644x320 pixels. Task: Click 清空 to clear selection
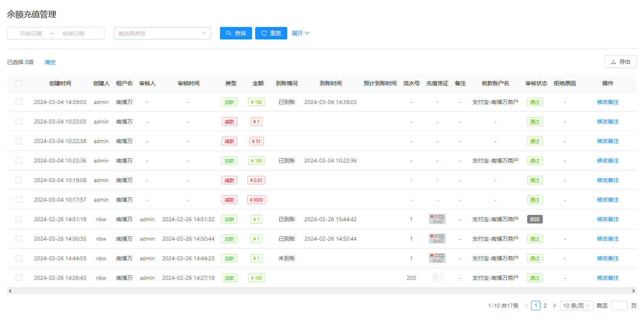(50, 62)
